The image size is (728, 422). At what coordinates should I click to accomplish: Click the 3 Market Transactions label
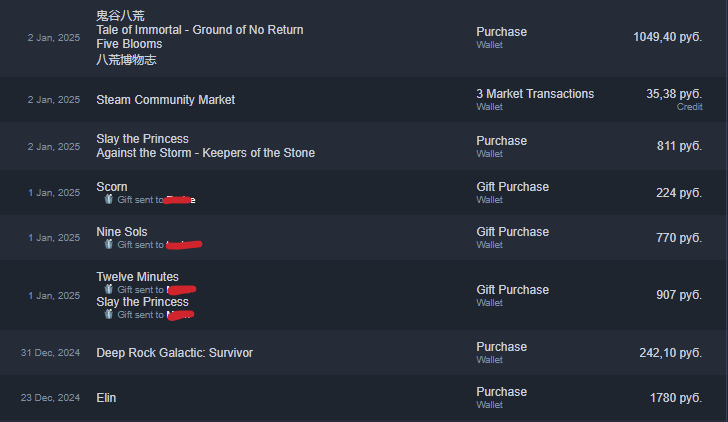point(535,94)
